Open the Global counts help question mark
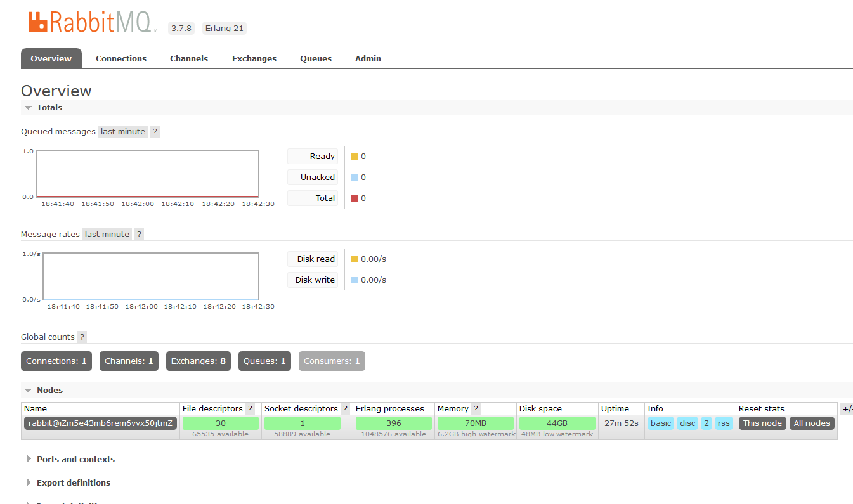The width and height of the screenshot is (853, 504). click(82, 337)
